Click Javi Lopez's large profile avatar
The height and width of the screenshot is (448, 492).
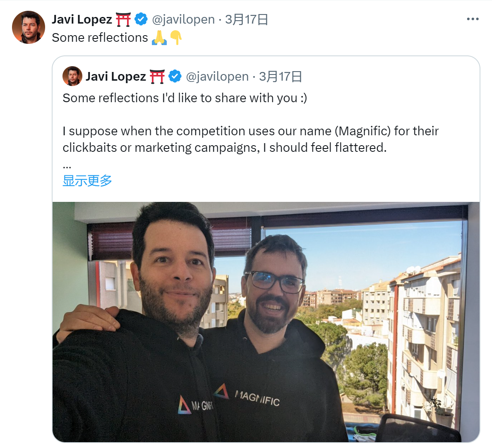(29, 27)
